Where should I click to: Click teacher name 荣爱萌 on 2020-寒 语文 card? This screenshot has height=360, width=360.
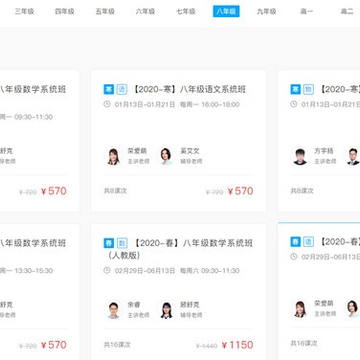pos(137,151)
